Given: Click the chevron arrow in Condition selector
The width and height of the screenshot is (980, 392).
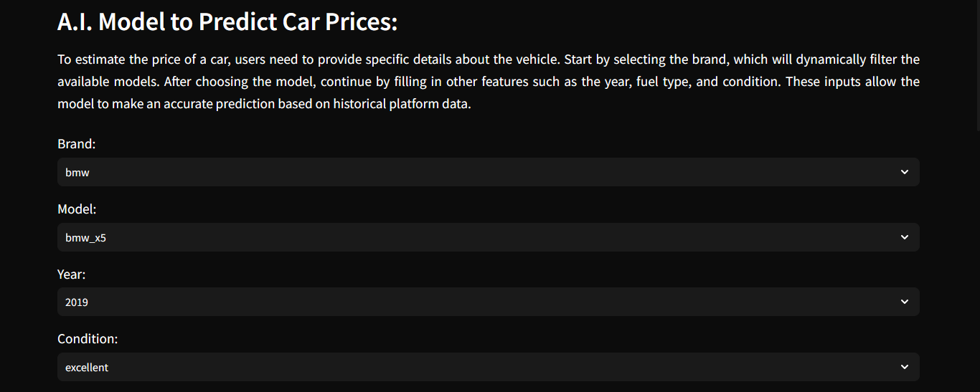Looking at the screenshot, I should [x=904, y=367].
